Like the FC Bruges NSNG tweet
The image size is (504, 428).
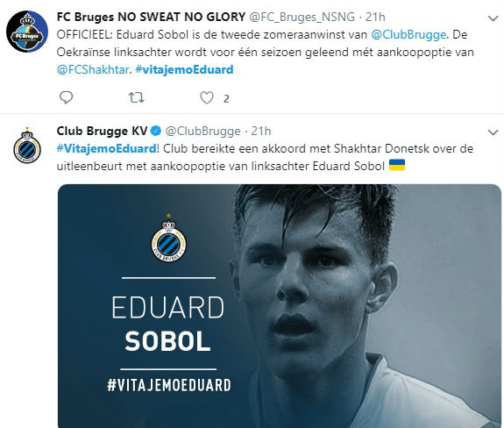click(207, 97)
